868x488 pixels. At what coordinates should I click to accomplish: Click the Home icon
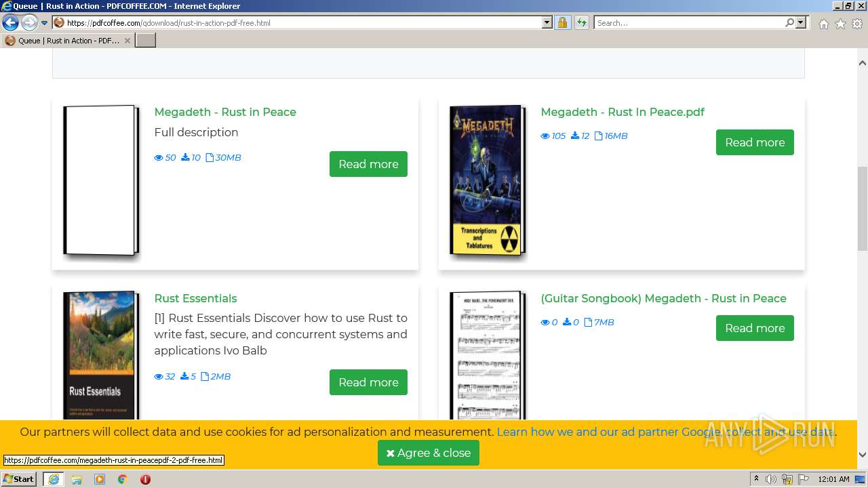[x=823, y=24]
